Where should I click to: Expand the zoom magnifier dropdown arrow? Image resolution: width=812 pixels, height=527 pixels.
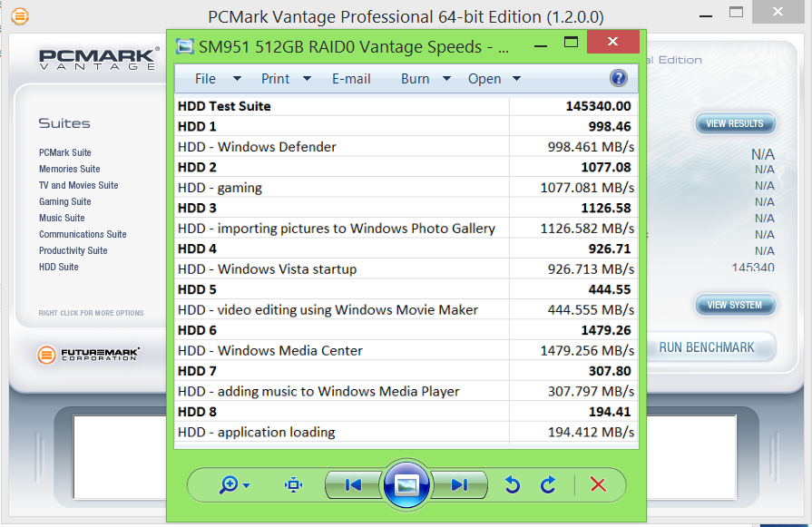click(247, 485)
